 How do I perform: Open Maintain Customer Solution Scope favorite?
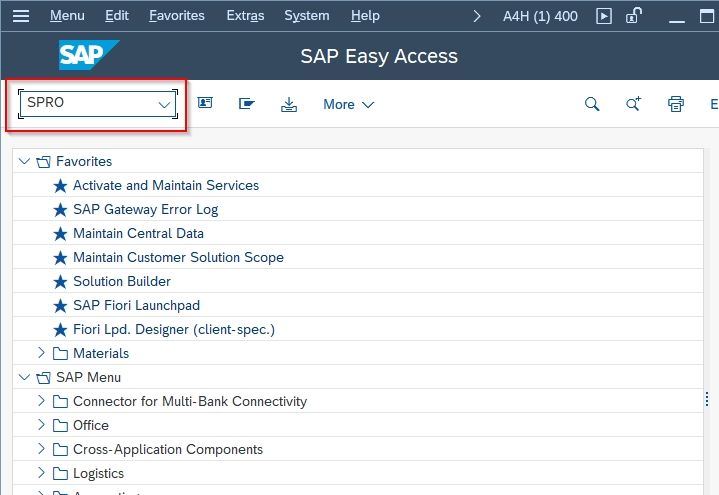[x=178, y=257]
